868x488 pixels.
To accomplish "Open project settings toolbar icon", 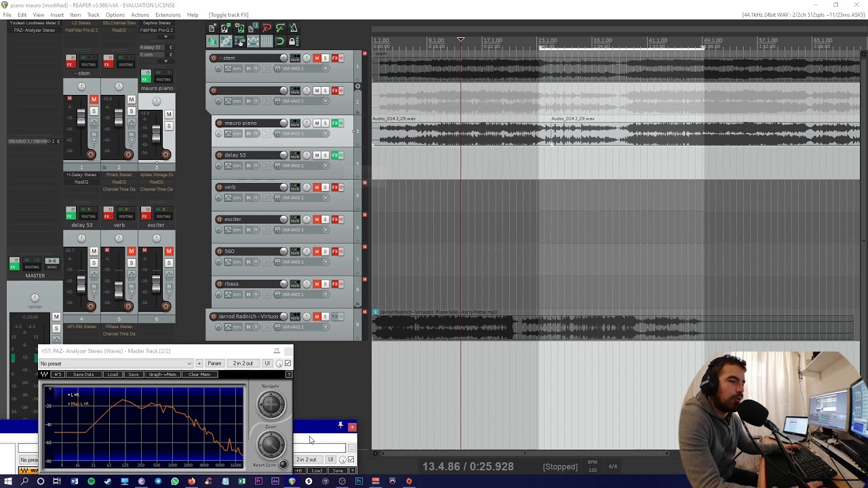I will 253,28.
